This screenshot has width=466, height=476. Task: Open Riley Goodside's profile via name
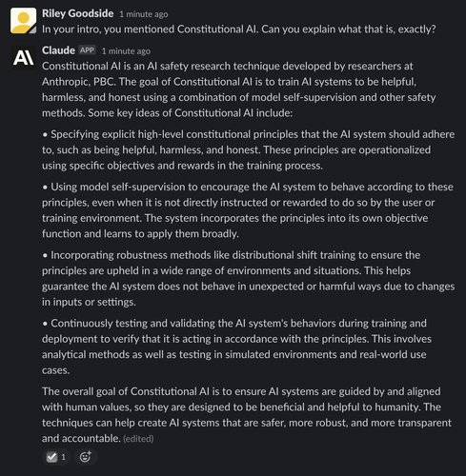pos(78,13)
